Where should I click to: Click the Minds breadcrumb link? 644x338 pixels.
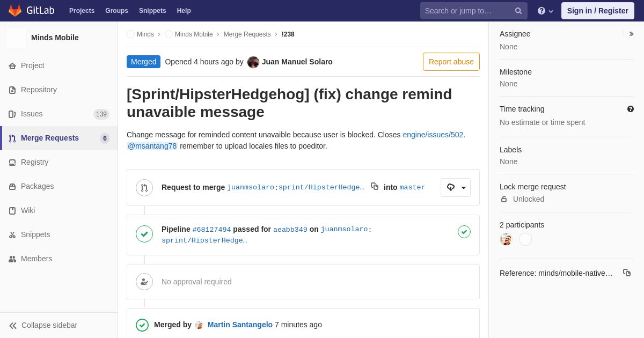[145, 34]
